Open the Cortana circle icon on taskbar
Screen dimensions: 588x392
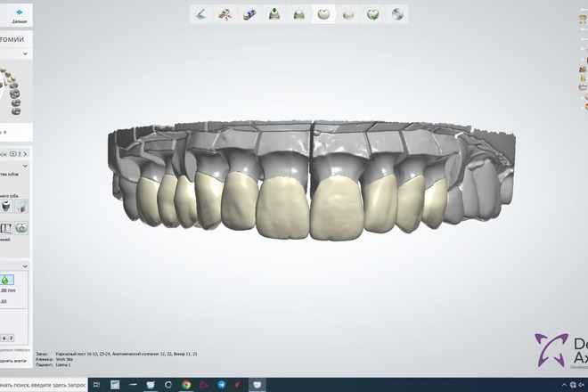(168, 385)
